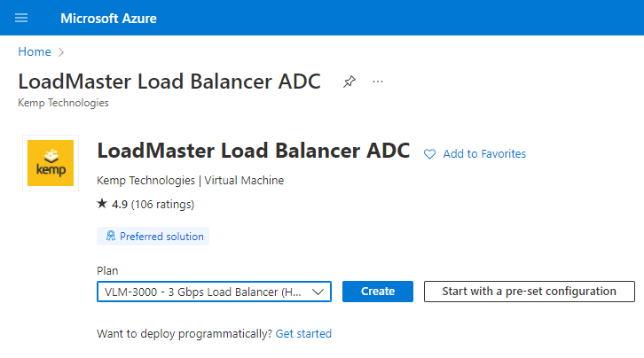Image resolution: width=644 pixels, height=358 pixels.
Task: Go to the Home breadcrumb
Action: pyautogui.click(x=35, y=51)
